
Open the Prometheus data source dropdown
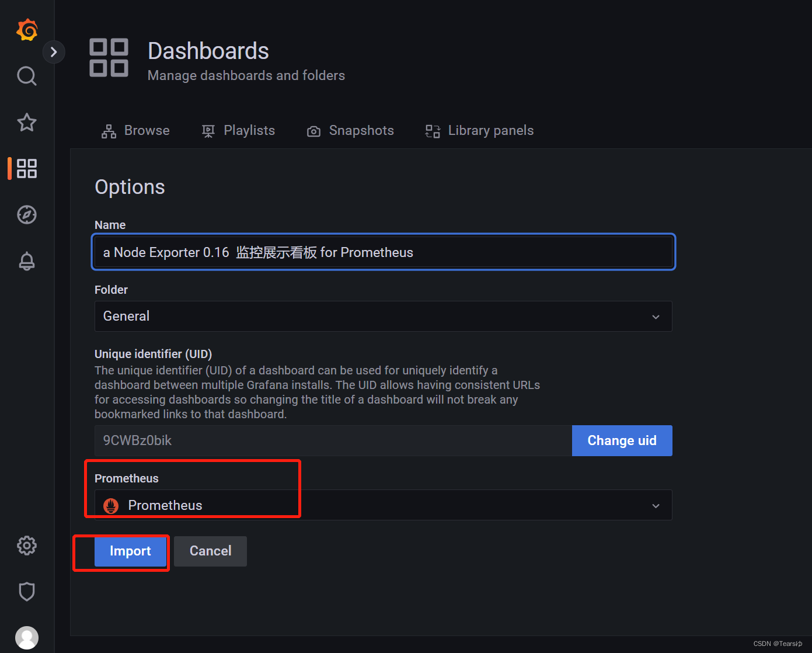384,505
